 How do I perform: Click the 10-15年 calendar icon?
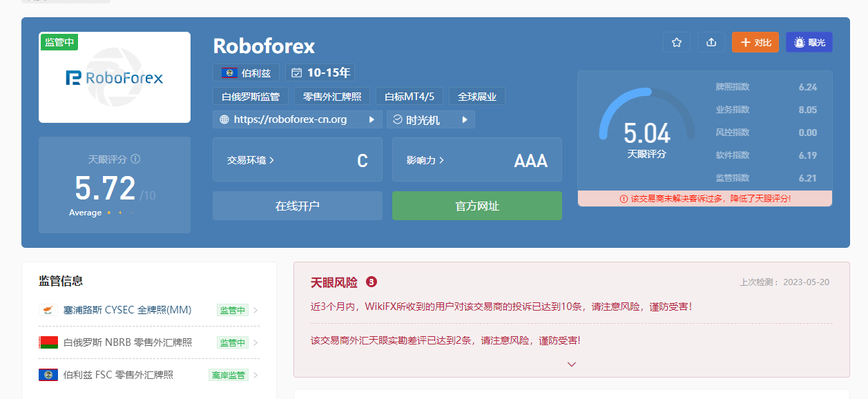click(297, 72)
